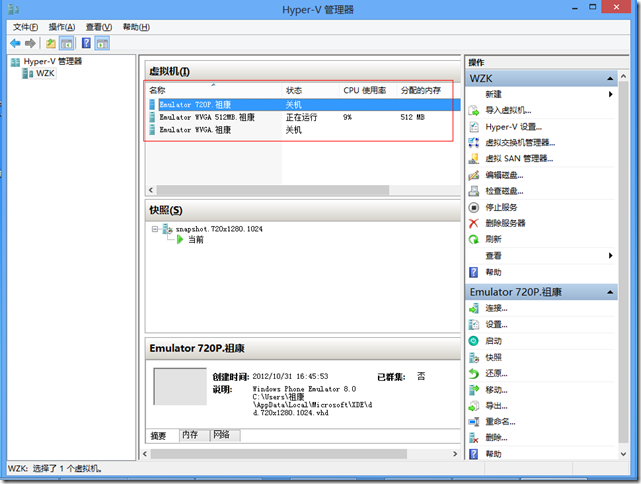Click 连接 connect icon for Emulator 720P
Screen dimensions: 641x484
click(x=473, y=309)
